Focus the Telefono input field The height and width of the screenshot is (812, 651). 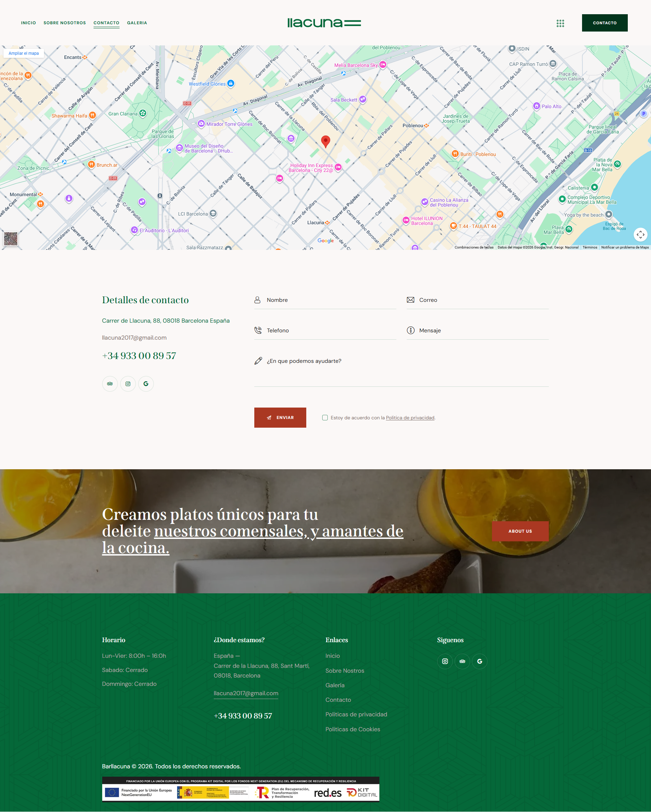(x=325, y=331)
